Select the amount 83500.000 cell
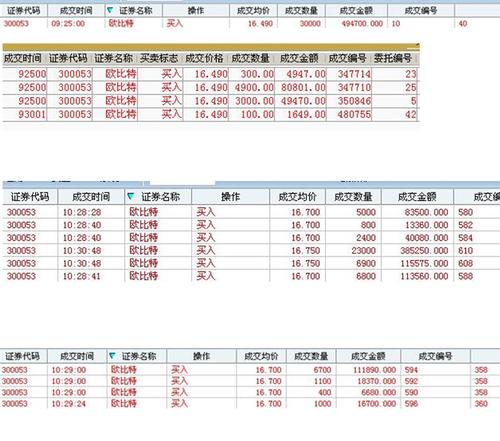 (426, 212)
